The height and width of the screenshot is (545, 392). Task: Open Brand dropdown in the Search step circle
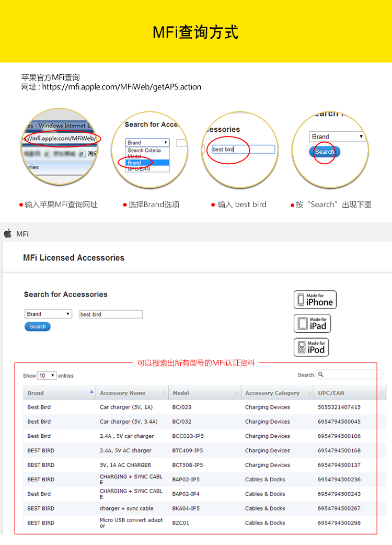(x=337, y=137)
